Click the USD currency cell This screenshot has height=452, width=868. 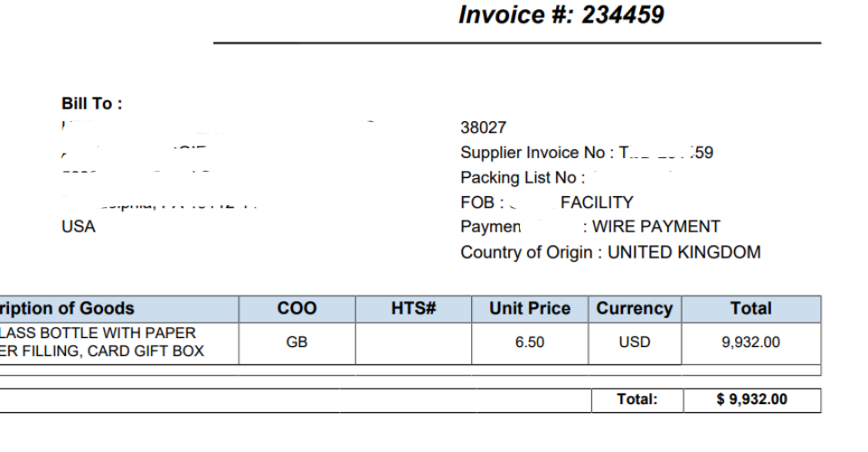coord(635,343)
